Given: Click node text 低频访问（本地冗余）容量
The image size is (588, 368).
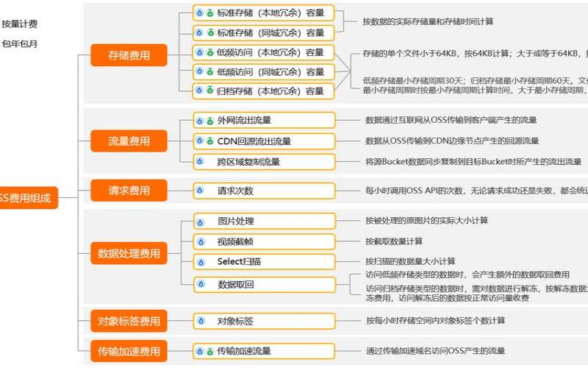Looking at the screenshot, I should pyautogui.click(x=270, y=52).
